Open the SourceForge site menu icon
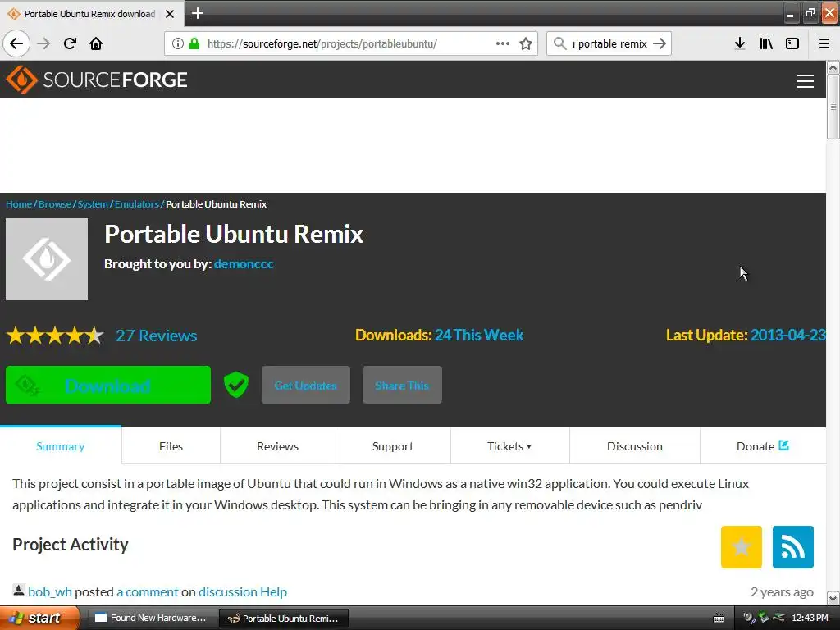The width and height of the screenshot is (840, 630). click(x=806, y=81)
